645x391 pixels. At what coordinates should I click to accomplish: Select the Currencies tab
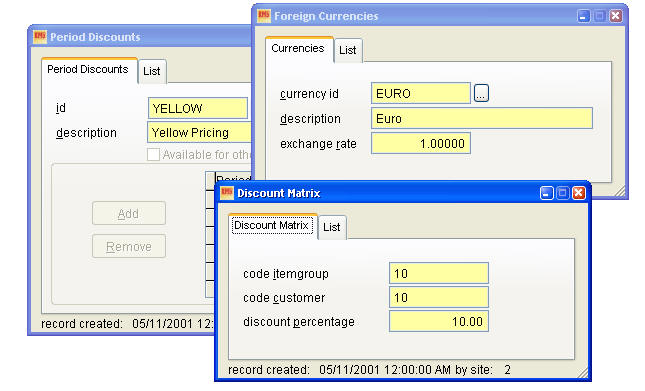pos(298,49)
